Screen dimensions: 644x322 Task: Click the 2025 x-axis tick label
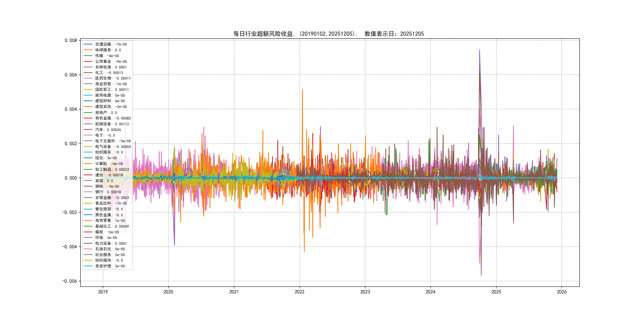496,292
